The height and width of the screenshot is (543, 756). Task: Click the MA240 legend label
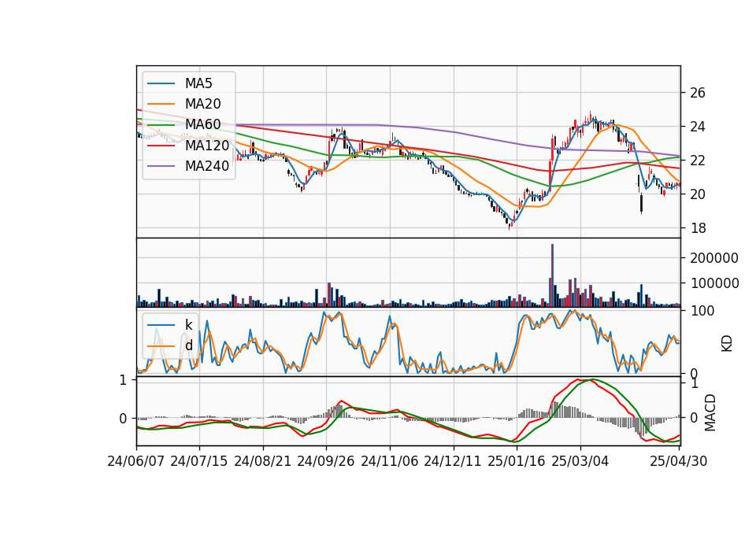(207, 166)
